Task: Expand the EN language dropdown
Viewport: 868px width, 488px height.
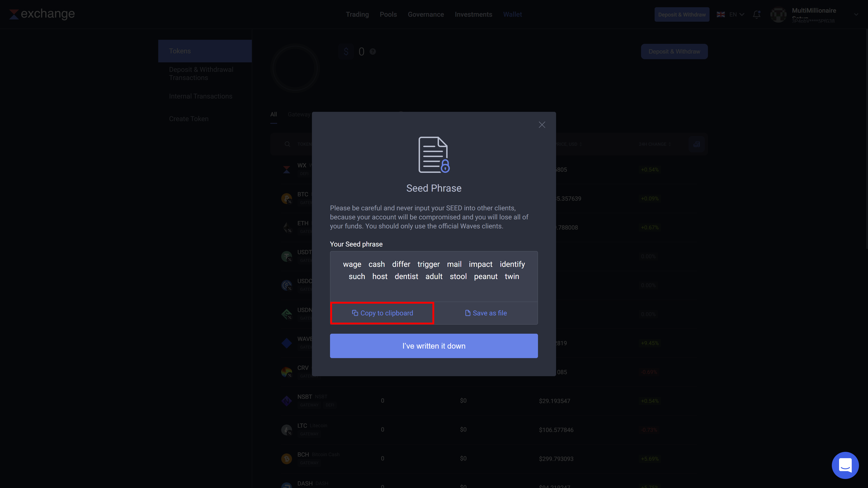Action: [x=737, y=14]
